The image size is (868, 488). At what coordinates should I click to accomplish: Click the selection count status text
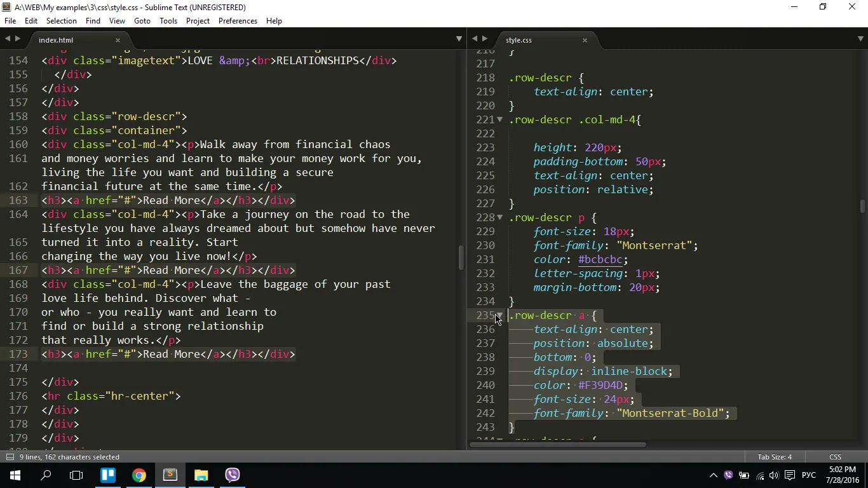tap(69, 457)
